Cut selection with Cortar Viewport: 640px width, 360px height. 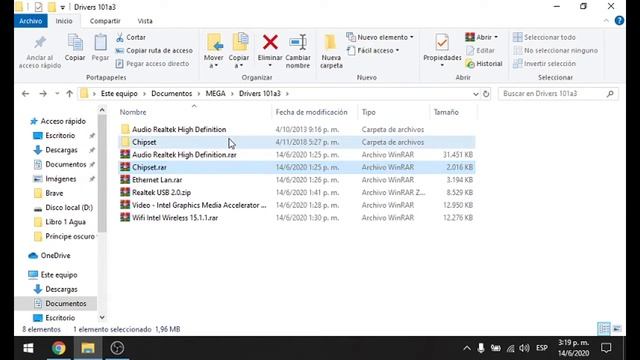point(131,37)
